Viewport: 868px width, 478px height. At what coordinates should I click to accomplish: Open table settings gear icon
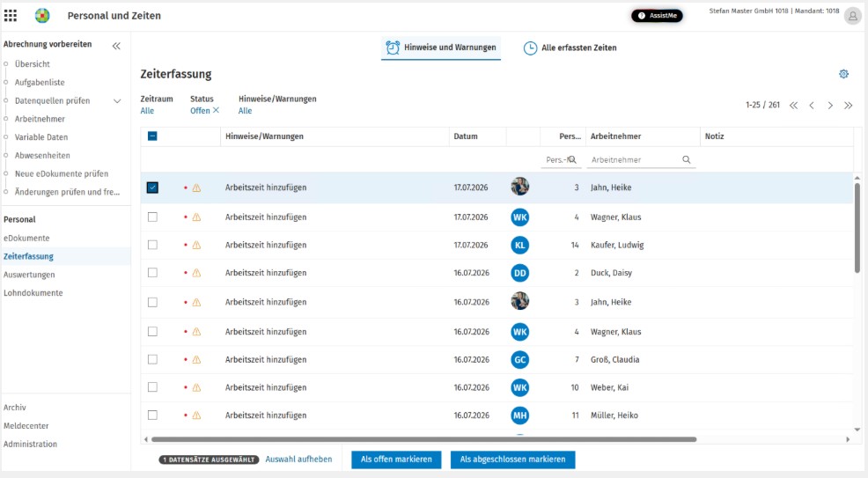[x=843, y=74]
